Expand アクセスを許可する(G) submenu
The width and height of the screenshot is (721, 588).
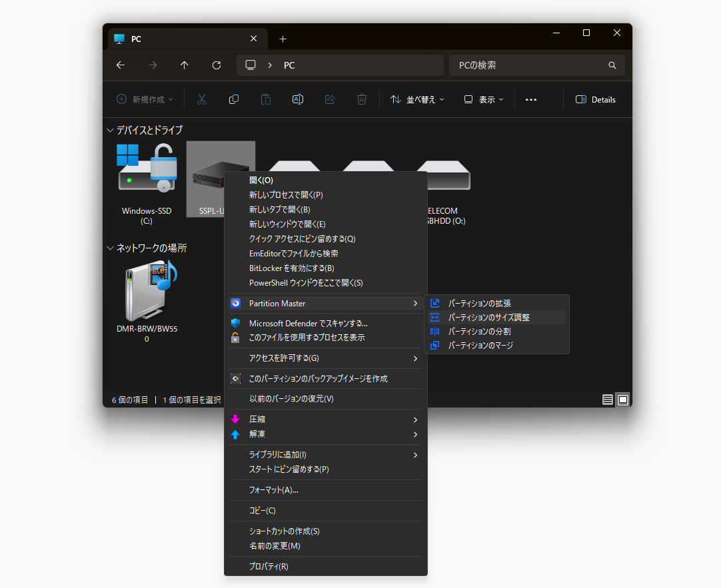pos(326,358)
